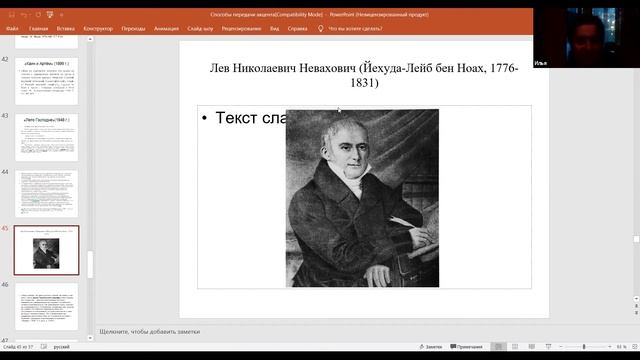Image resolution: width=640 pixels, height=360 pixels.
Task: Click the zoom out minus button
Action: [561, 347]
